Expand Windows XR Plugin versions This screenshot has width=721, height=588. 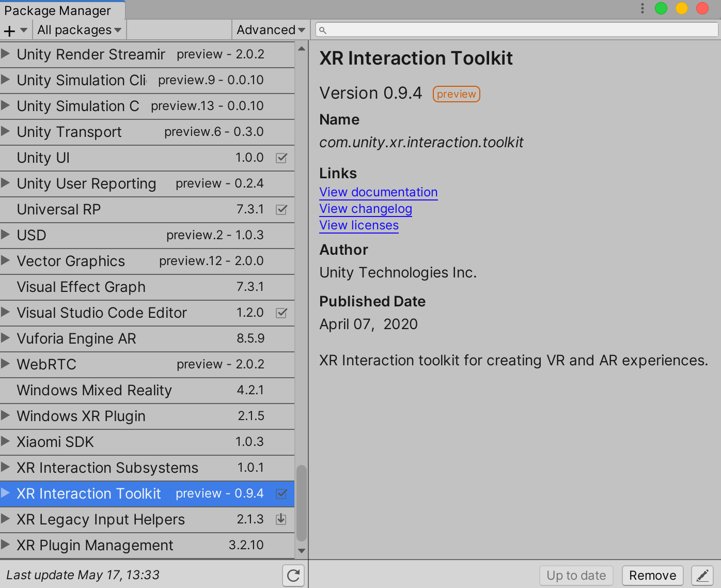coord(6,415)
